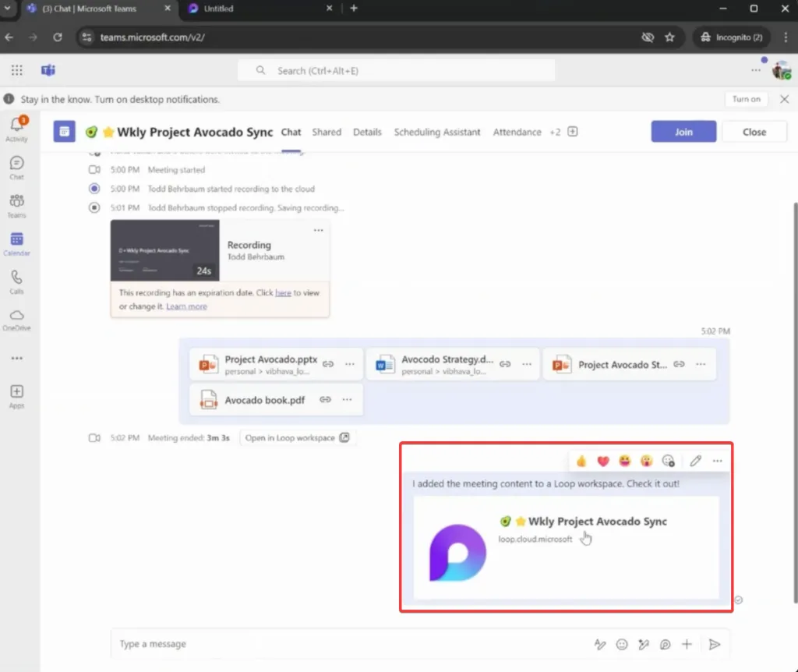Open more message options via the ellipsis
Image resolution: width=798 pixels, height=672 pixels.
(x=717, y=461)
